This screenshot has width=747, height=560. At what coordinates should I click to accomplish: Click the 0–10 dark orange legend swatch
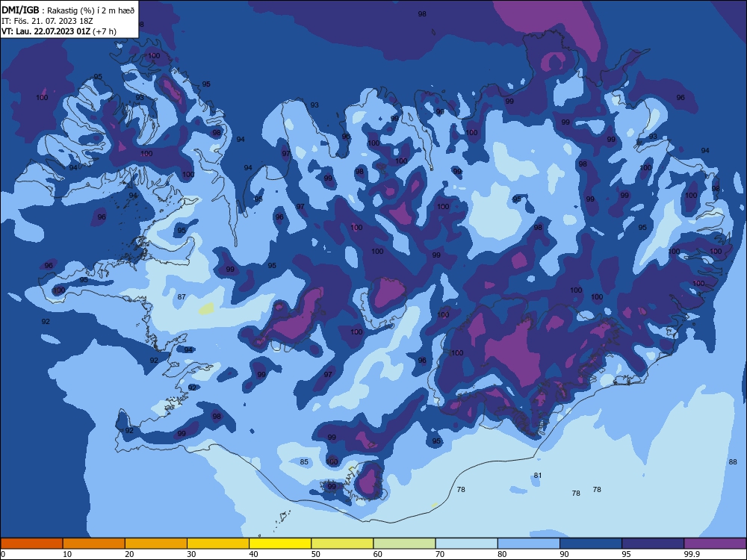(31, 544)
